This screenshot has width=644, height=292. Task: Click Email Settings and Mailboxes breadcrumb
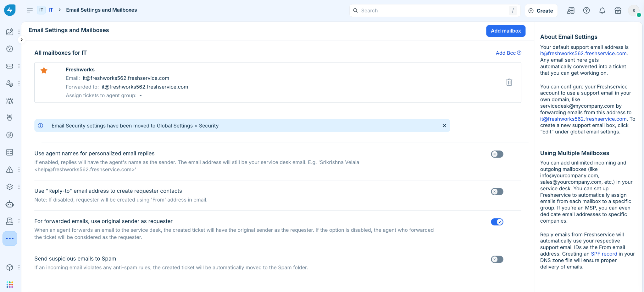[x=102, y=10]
